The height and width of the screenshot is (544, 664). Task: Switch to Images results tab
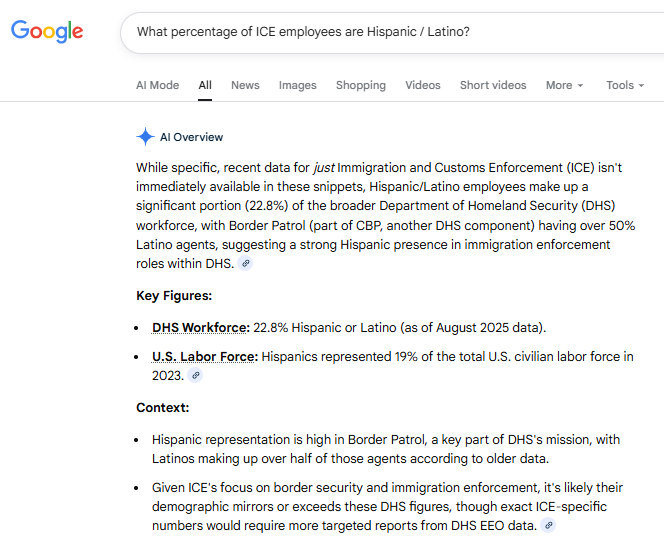(297, 85)
